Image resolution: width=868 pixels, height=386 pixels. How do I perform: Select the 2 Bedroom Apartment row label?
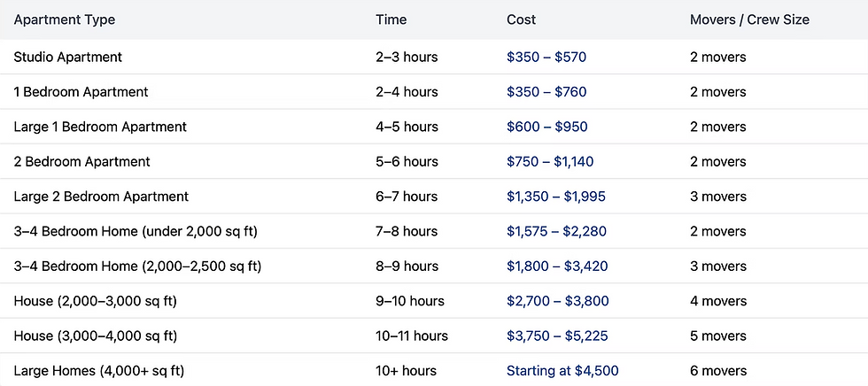coord(82,161)
